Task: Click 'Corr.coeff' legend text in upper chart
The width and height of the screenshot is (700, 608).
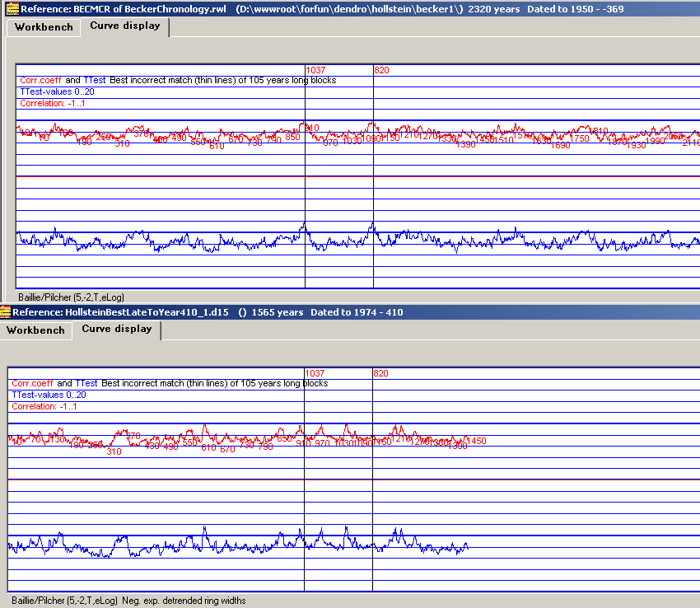Action: point(40,80)
